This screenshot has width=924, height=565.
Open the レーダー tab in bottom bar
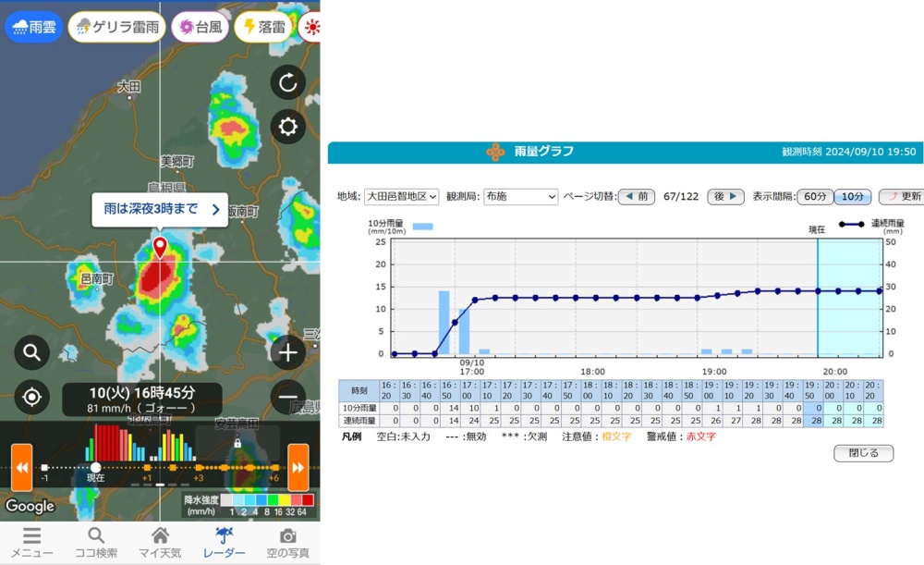[224, 543]
